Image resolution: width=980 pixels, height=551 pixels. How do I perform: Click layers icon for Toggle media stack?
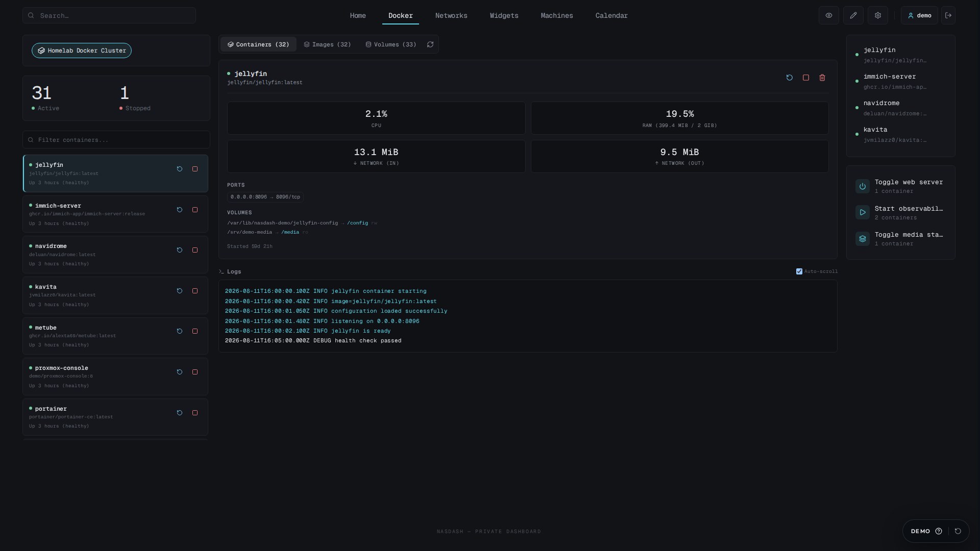click(x=863, y=239)
